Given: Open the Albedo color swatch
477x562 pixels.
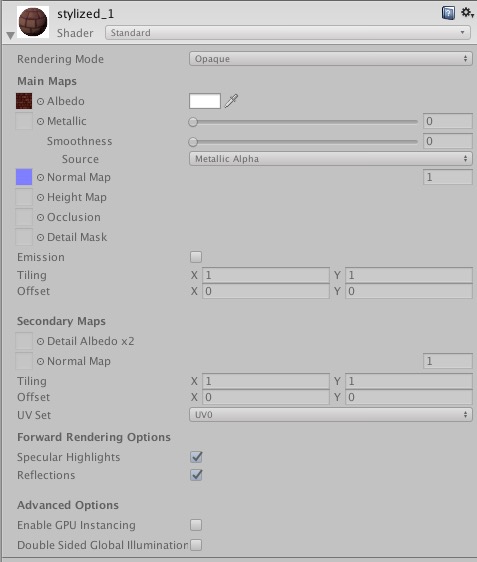Looking at the screenshot, I should (x=205, y=101).
